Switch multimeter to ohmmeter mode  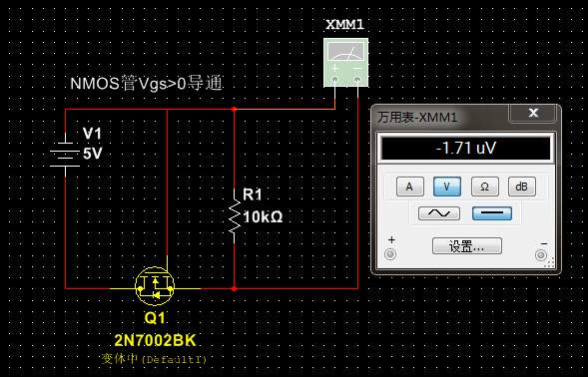point(484,187)
